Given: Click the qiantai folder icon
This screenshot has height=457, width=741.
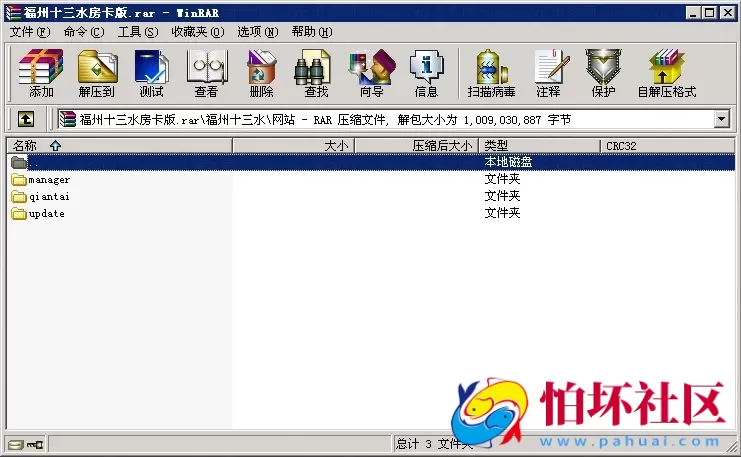Looking at the screenshot, I should (19, 197).
